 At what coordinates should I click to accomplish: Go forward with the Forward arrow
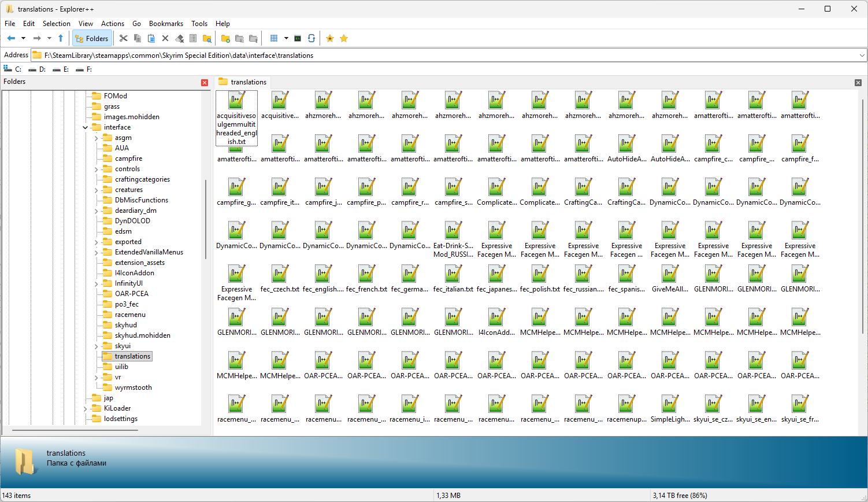pyautogui.click(x=37, y=38)
